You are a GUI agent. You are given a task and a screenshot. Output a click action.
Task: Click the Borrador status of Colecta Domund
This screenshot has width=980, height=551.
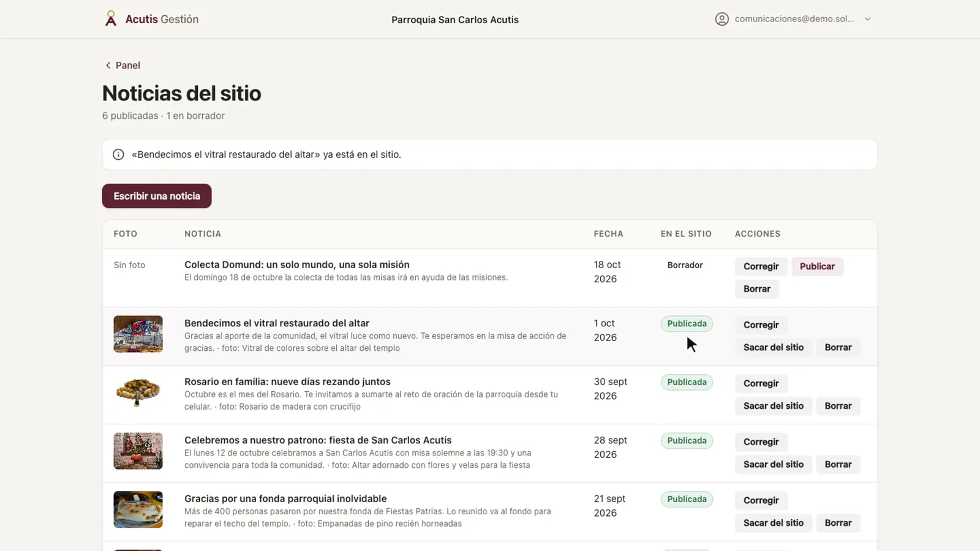(x=685, y=265)
